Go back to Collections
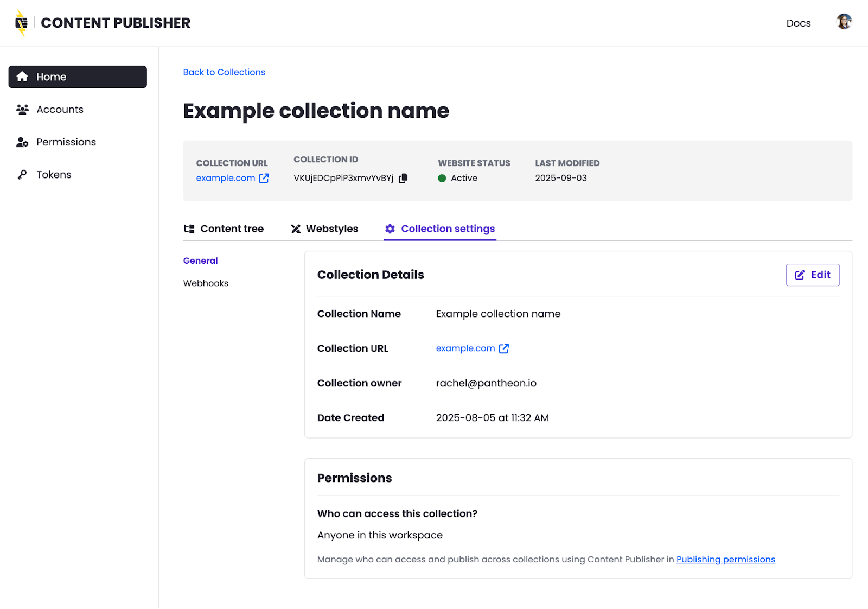 pyautogui.click(x=224, y=72)
